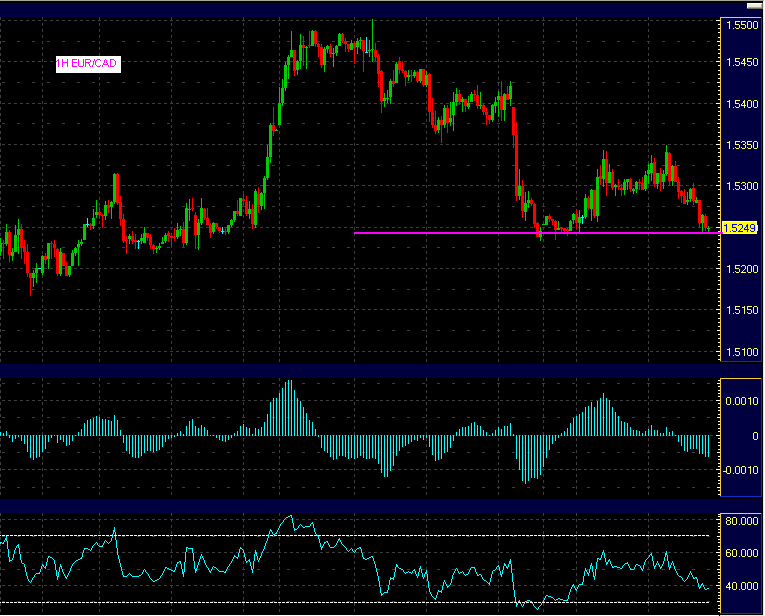Click the 1.5450 price axis label
This screenshot has height=616, width=765.
coord(742,62)
